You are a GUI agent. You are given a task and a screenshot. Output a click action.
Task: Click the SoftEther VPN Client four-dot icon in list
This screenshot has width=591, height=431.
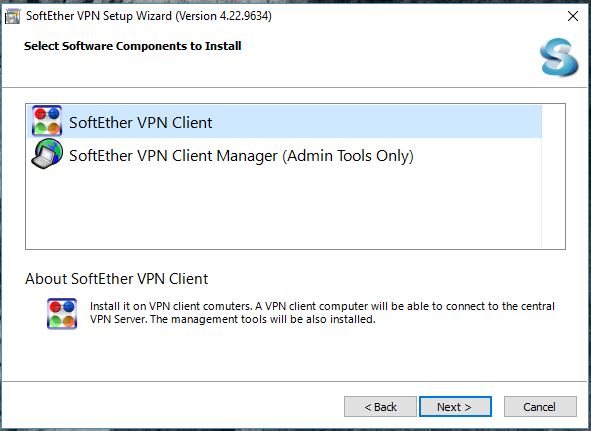coord(47,121)
